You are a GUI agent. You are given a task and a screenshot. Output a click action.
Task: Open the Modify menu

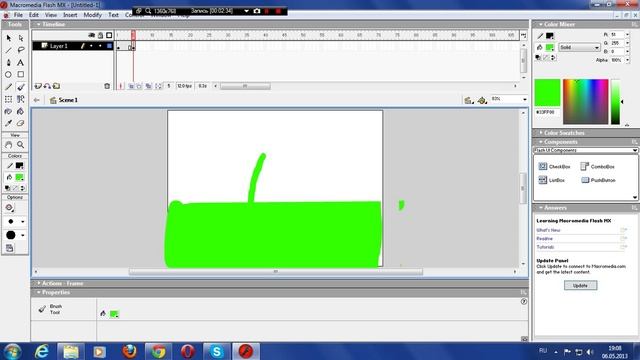click(93, 15)
